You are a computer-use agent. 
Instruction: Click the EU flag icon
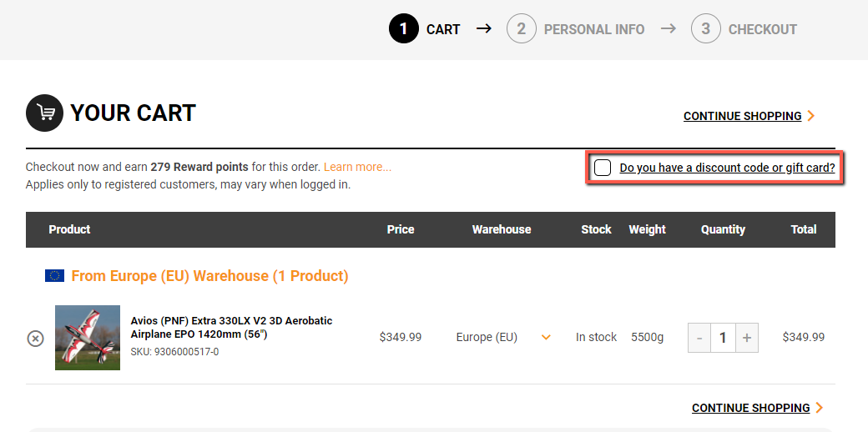tap(55, 275)
